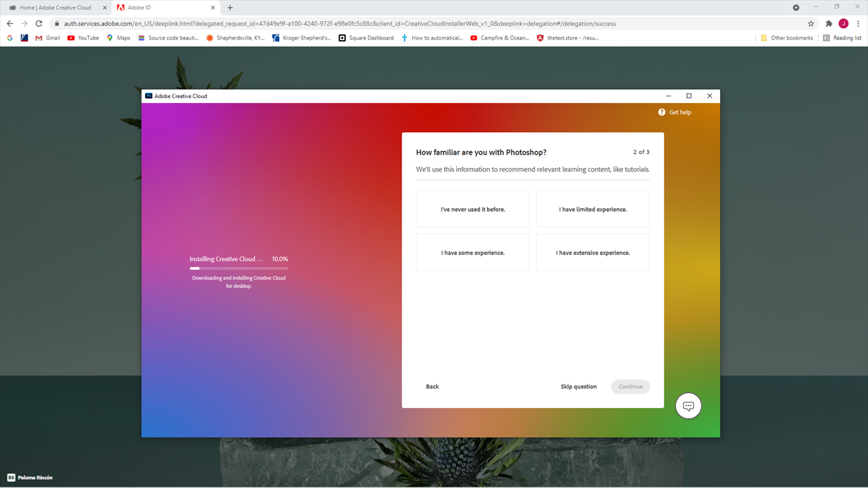
Task: Open the Maps bookmark
Action: point(118,38)
